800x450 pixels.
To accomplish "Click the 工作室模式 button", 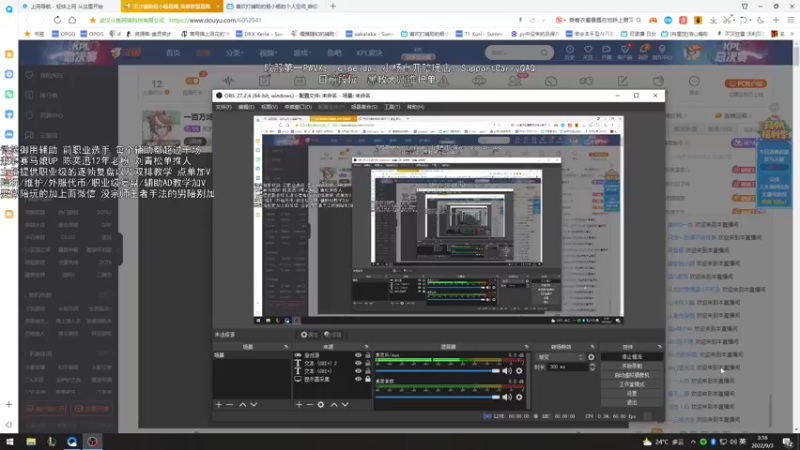I will [x=632, y=385].
